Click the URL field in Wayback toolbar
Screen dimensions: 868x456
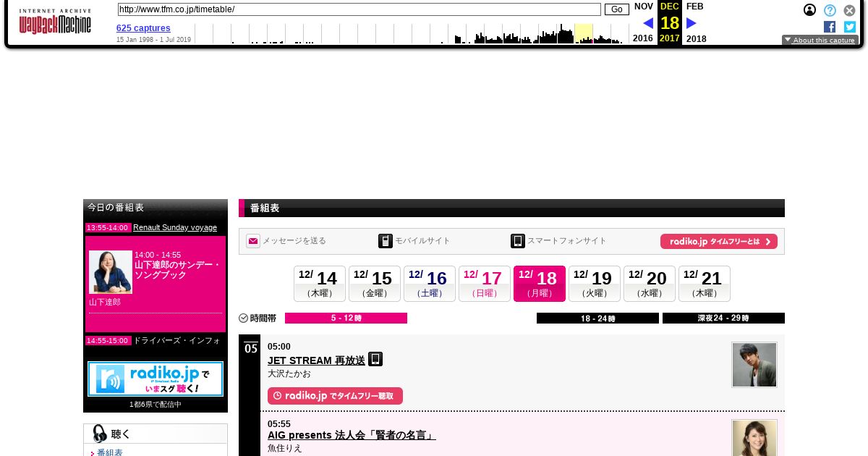coord(359,9)
